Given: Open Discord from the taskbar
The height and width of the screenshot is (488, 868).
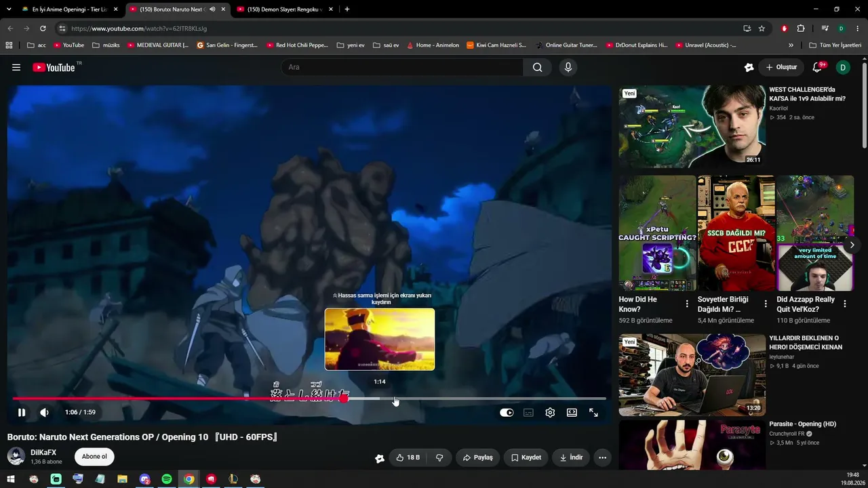Looking at the screenshot, I should click(144, 479).
